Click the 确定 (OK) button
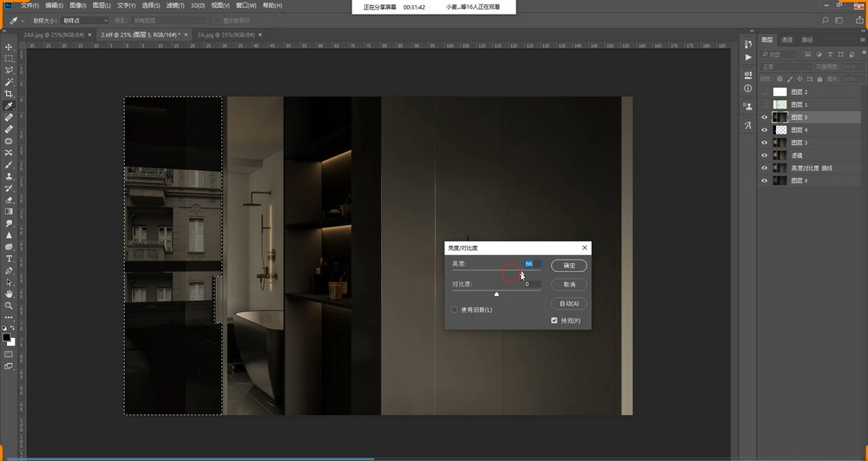 (x=569, y=265)
